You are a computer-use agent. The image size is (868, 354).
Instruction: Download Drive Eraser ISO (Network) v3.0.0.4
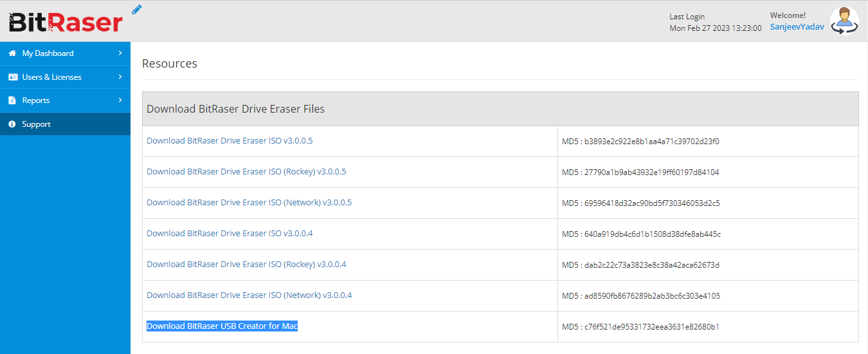click(x=249, y=295)
